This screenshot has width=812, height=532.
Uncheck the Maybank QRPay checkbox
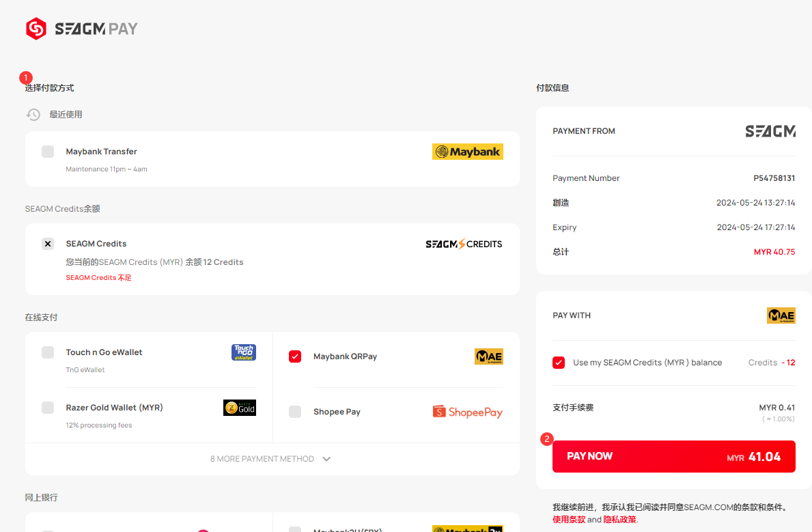295,356
